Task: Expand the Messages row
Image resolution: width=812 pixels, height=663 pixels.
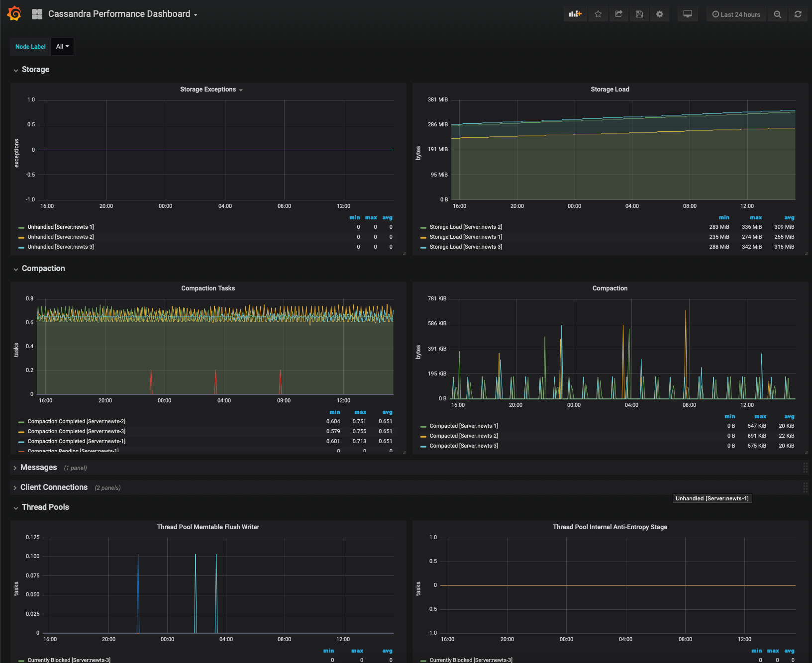Action: point(38,468)
